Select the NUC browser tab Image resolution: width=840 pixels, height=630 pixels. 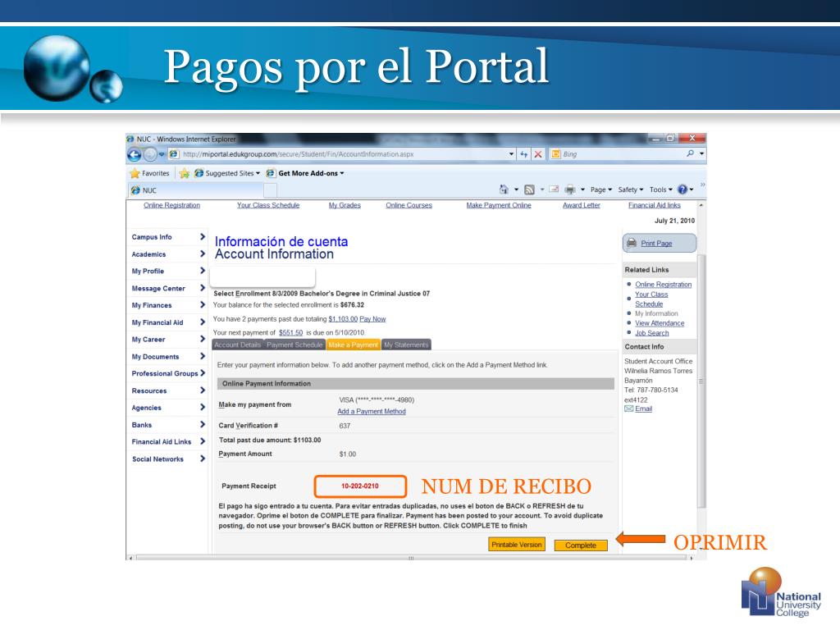[196, 190]
